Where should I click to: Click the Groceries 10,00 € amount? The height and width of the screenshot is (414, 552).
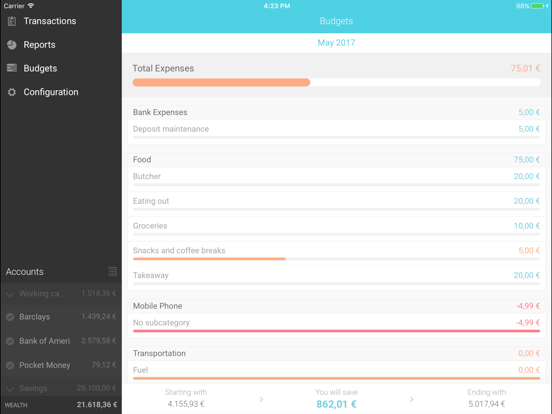pyautogui.click(x=527, y=226)
